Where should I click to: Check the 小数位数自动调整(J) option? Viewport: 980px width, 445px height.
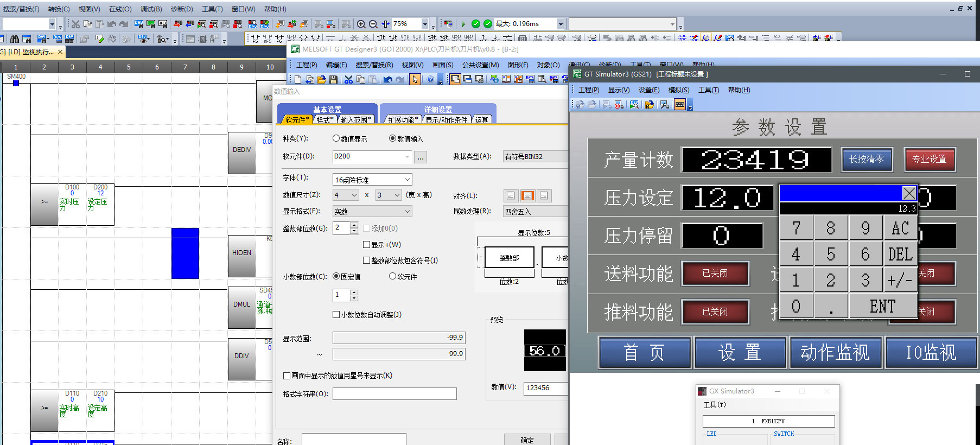tap(336, 314)
